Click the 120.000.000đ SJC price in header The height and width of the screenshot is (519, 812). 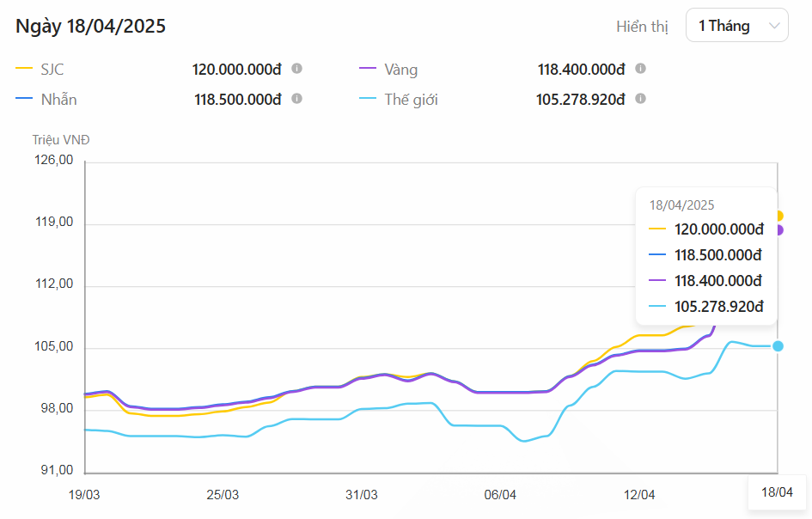point(236,70)
